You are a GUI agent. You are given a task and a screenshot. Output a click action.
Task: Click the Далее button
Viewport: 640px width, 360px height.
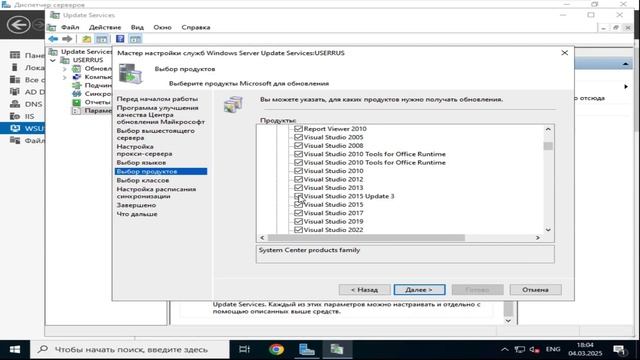[419, 289]
